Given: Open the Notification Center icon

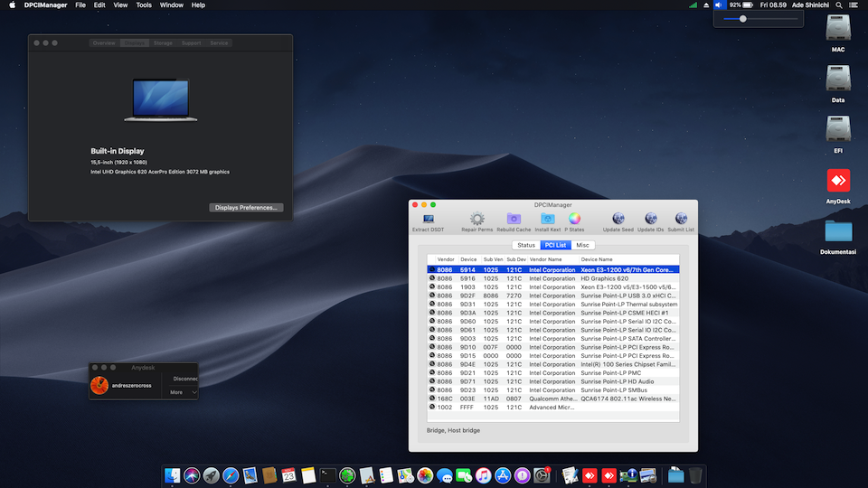Looking at the screenshot, I should (854, 5).
